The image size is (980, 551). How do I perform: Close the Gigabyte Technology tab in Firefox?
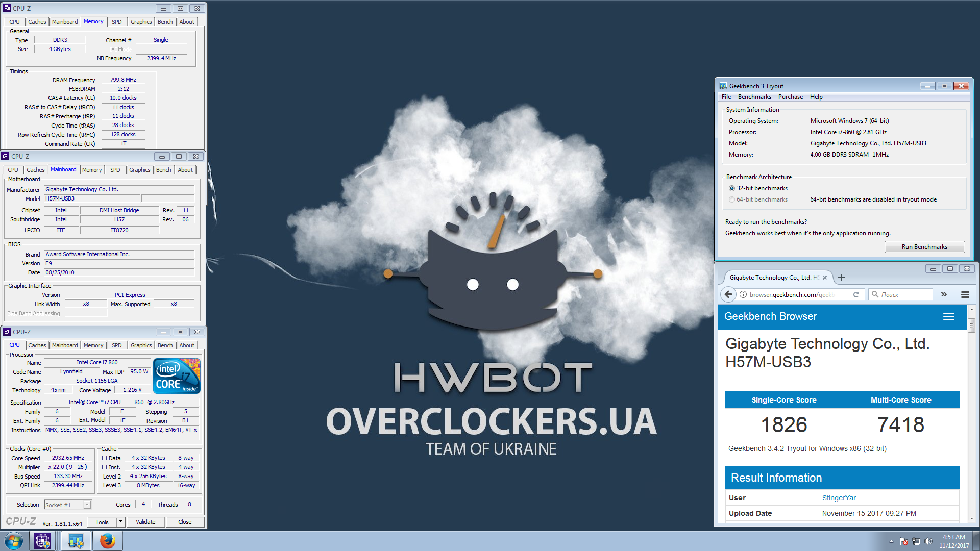tap(825, 278)
